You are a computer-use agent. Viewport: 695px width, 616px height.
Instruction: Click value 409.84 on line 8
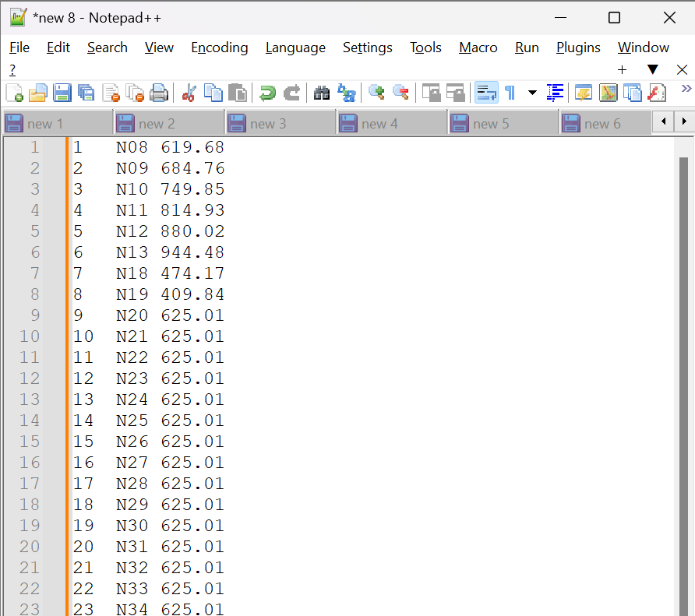point(192,294)
